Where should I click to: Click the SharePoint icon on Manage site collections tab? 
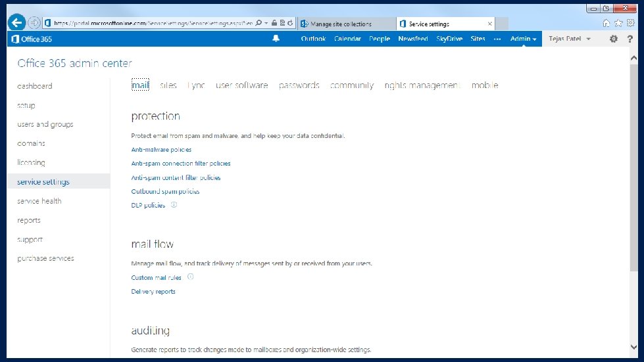pyautogui.click(x=305, y=24)
